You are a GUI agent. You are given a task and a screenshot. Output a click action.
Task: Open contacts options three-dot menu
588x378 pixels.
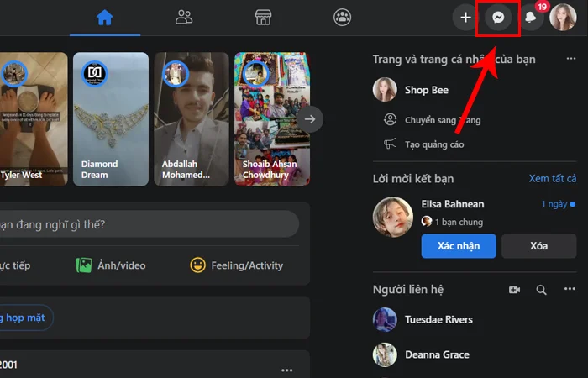pyautogui.click(x=570, y=289)
